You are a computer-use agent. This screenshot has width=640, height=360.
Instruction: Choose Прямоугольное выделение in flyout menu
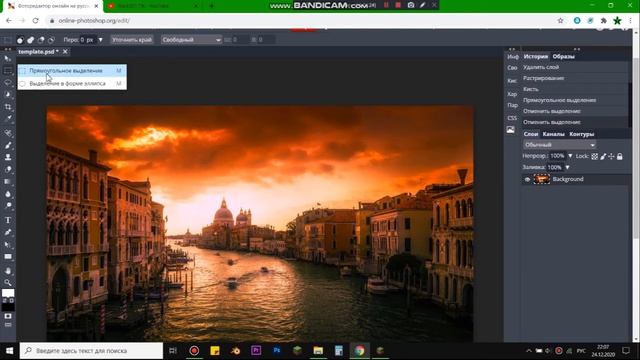pyautogui.click(x=72, y=71)
